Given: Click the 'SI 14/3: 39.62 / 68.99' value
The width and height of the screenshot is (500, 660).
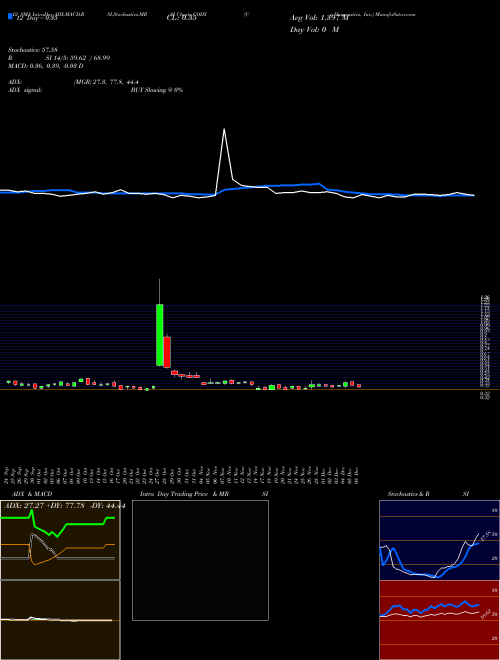Looking at the screenshot, I should click(x=78, y=58).
